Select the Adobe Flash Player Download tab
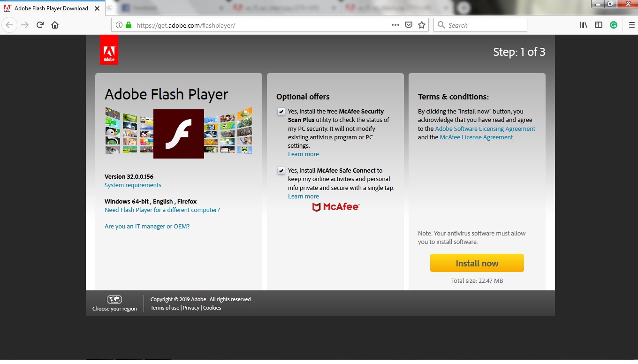This screenshot has height=364, width=638. [x=51, y=8]
